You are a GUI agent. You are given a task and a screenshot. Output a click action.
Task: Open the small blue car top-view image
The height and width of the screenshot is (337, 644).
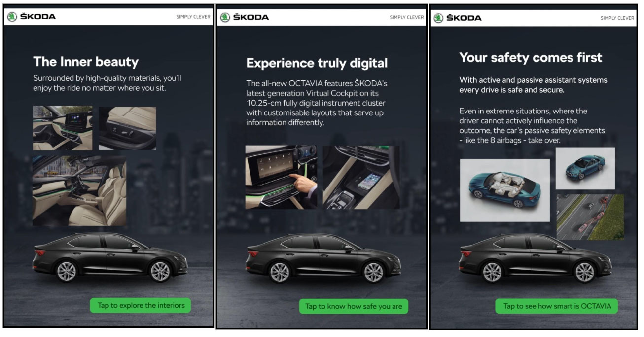pos(585,168)
